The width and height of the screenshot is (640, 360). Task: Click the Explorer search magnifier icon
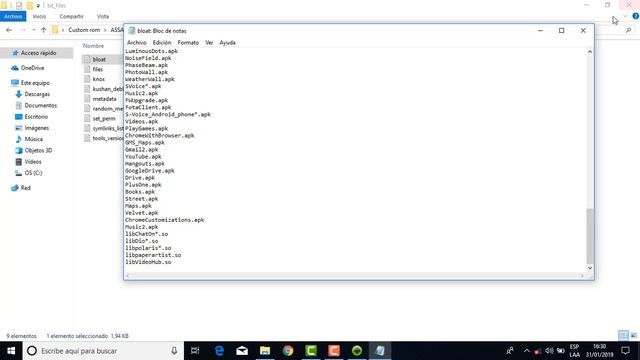(x=629, y=30)
